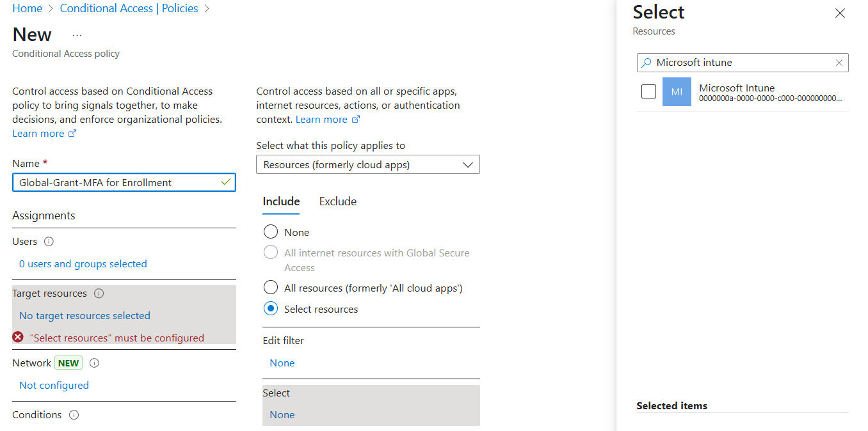Open the policy ellipsis menu next to New
868x431 pixels.
click(x=77, y=35)
